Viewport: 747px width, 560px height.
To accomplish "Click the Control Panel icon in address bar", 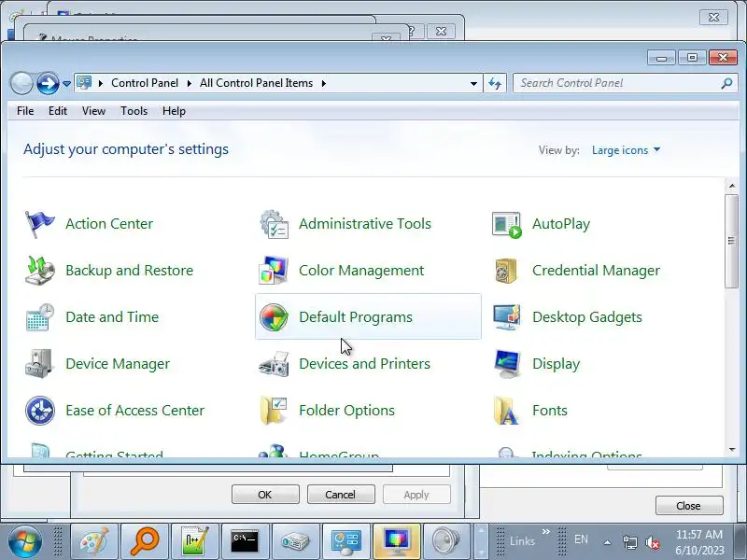I will [x=84, y=83].
